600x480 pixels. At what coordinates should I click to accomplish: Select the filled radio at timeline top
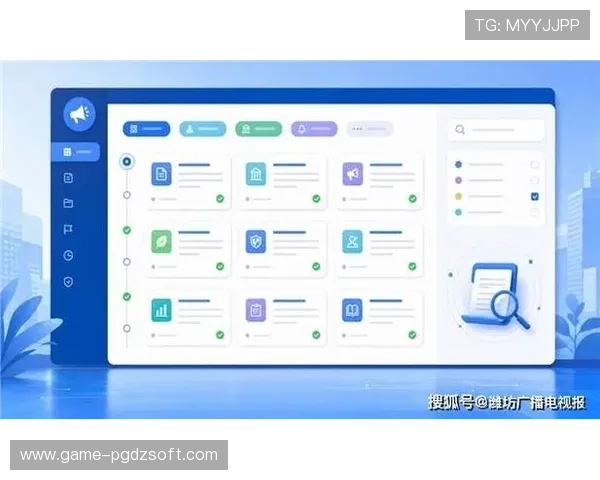point(127,162)
